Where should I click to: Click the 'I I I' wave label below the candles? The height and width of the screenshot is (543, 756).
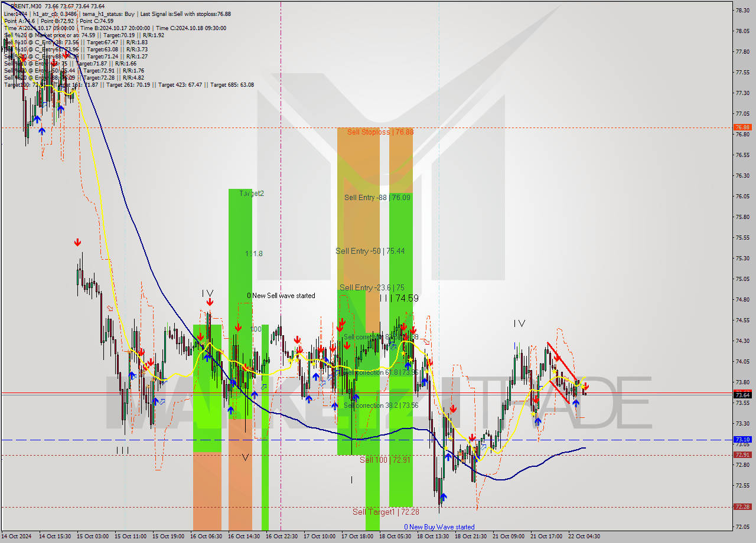tap(122, 450)
